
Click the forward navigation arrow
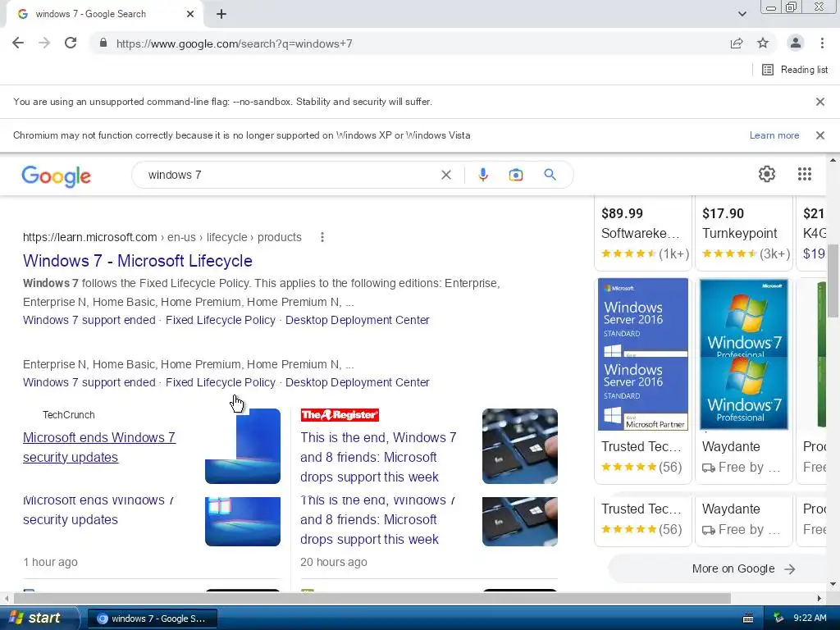tap(44, 43)
